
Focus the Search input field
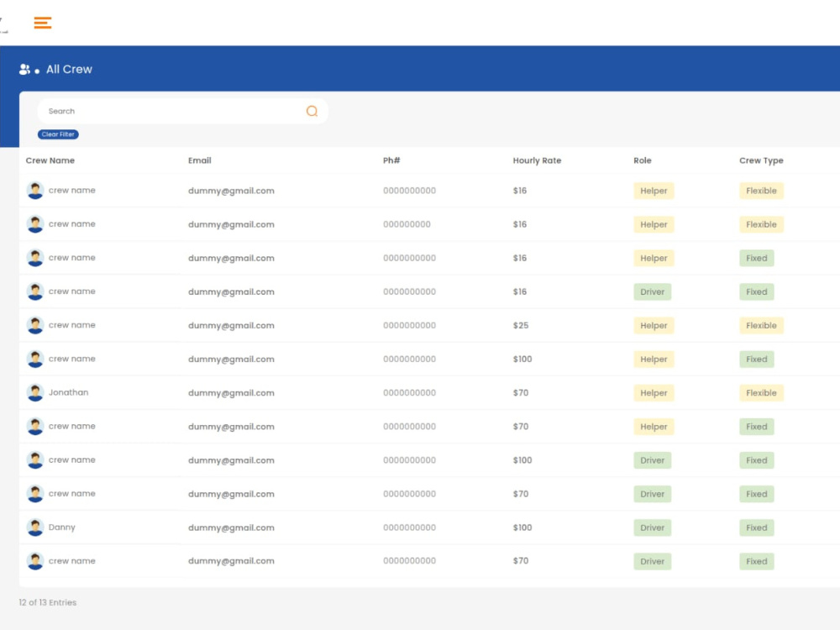182,111
